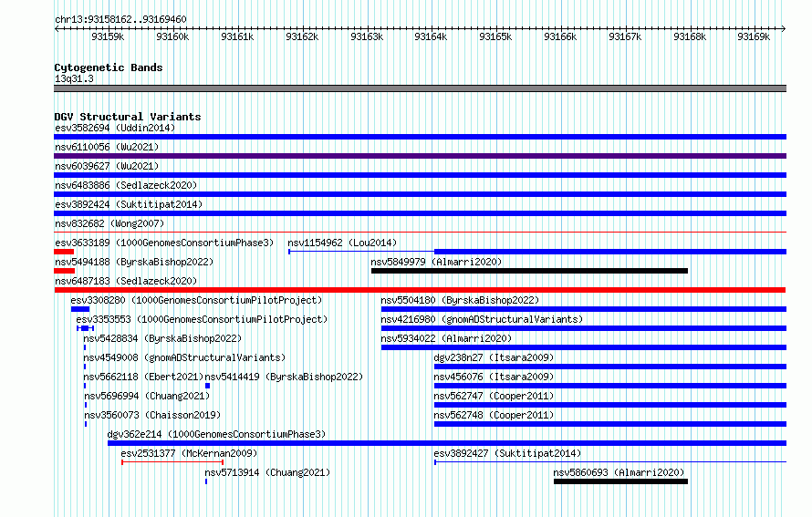The height and width of the screenshot is (517, 812).
Task: Select the long blue dgv362e214 bar
Action: 447,443
